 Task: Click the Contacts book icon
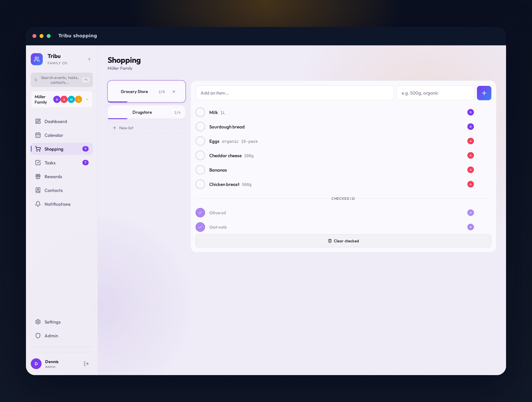tap(38, 190)
